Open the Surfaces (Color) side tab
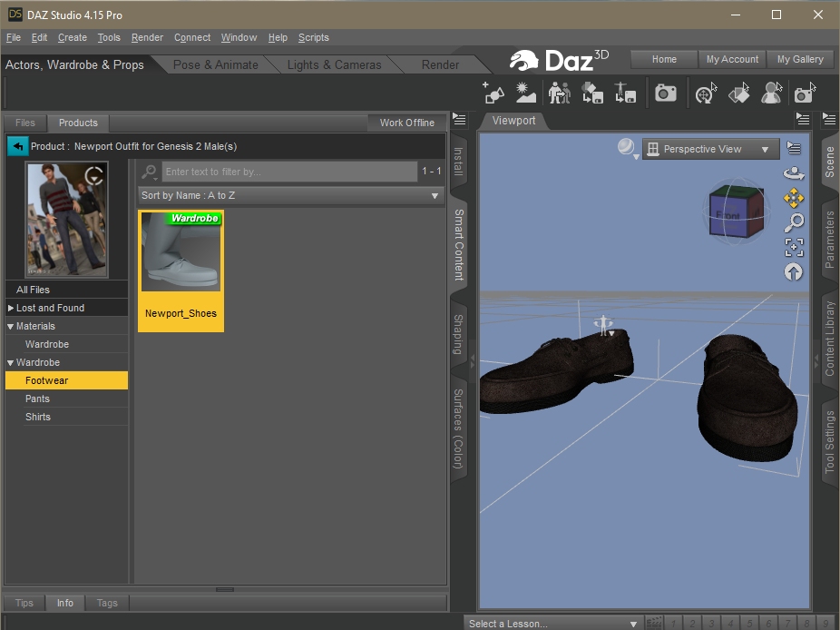Image resolution: width=840 pixels, height=630 pixels. coord(459,428)
